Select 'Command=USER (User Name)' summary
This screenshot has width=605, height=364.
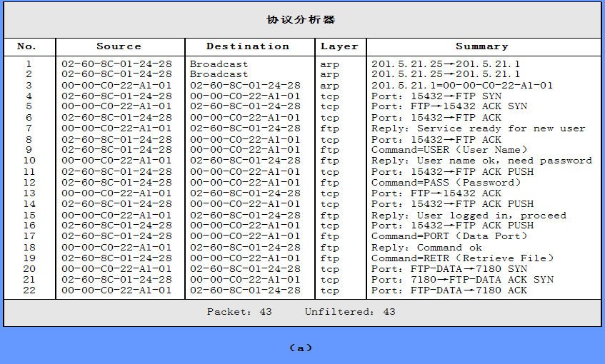pyautogui.click(x=449, y=150)
